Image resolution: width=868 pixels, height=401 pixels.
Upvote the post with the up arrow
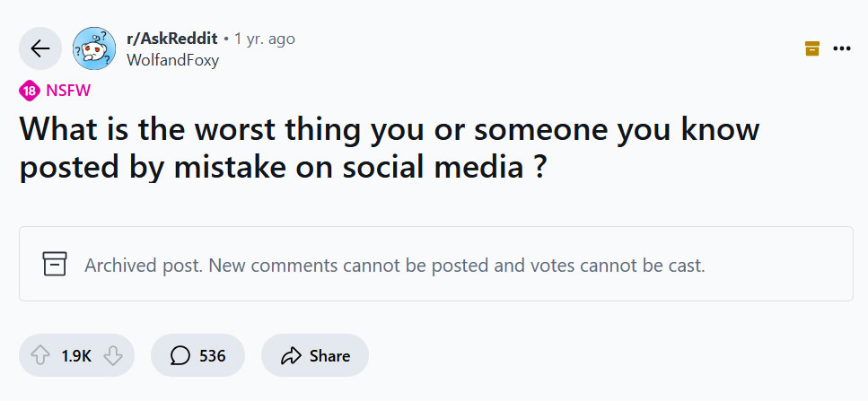pos(40,356)
